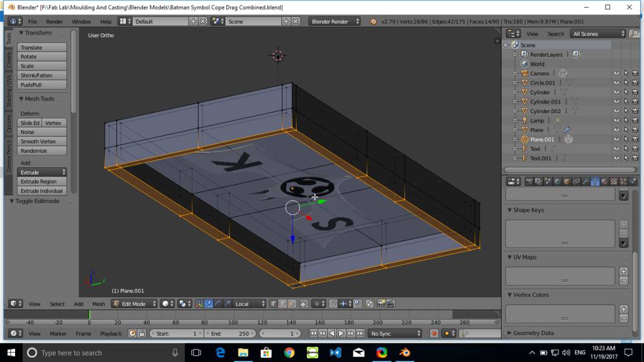Toggle selectability arrow for Plane.001
The height and width of the screenshot is (362, 644).
626,139
